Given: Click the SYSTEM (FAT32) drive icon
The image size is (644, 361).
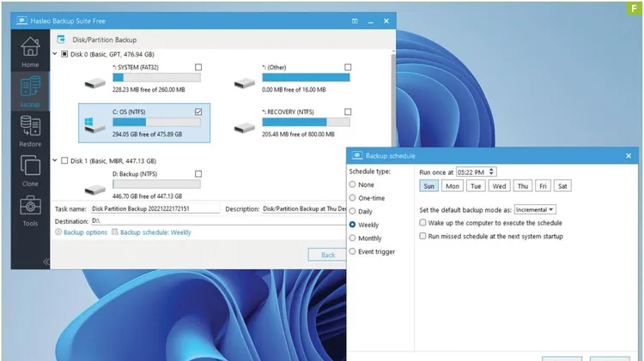Looking at the screenshot, I should (94, 84).
